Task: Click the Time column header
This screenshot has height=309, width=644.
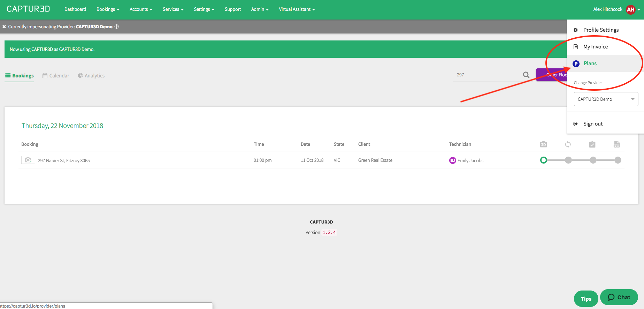Action: [x=259, y=144]
